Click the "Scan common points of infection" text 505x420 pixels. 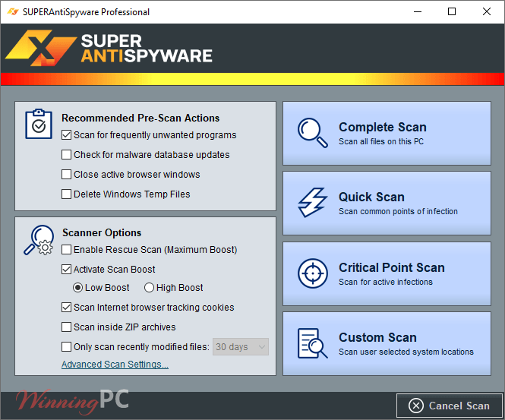[x=398, y=211]
